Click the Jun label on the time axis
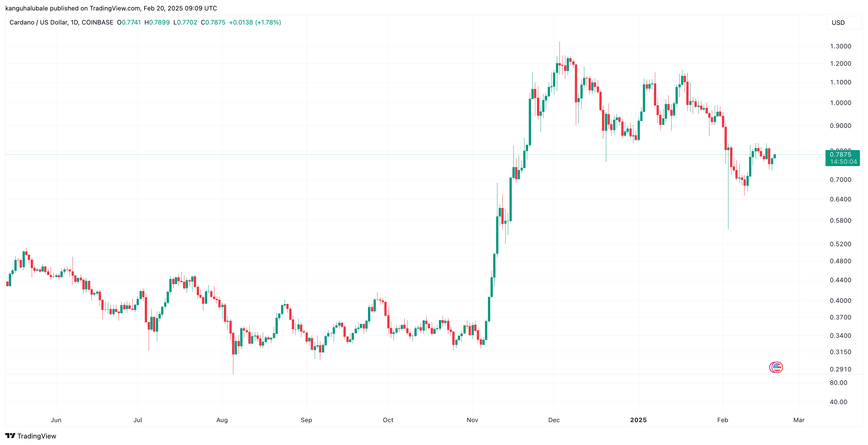The image size is (868, 445). [x=56, y=420]
